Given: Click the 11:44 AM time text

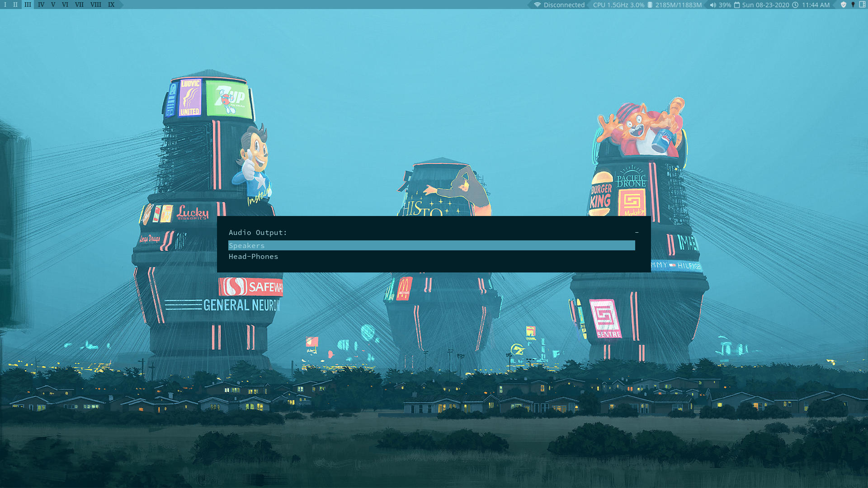Looking at the screenshot, I should pyautogui.click(x=816, y=5).
